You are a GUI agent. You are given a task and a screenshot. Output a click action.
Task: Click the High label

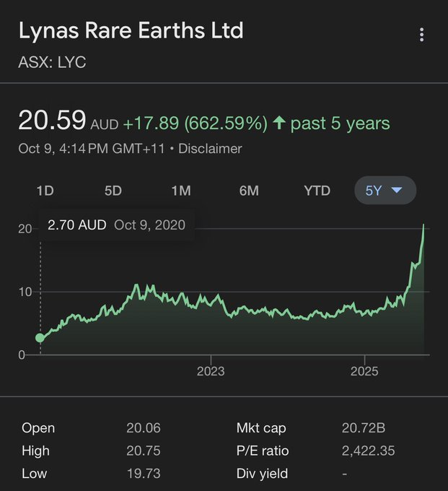click(35, 451)
